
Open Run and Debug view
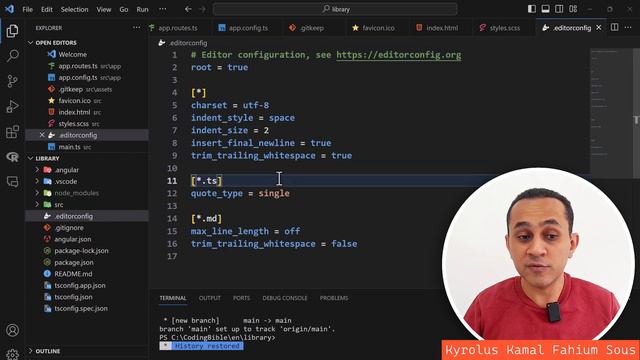coord(12,106)
